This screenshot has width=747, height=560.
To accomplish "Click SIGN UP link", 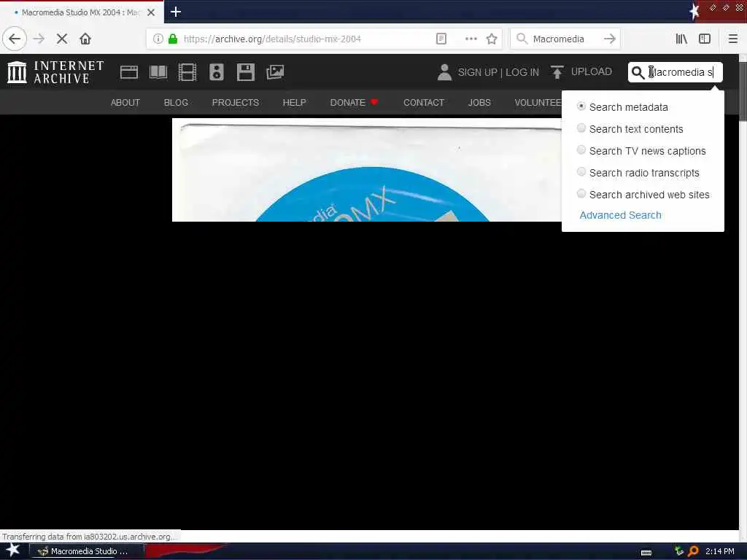I will [477, 72].
